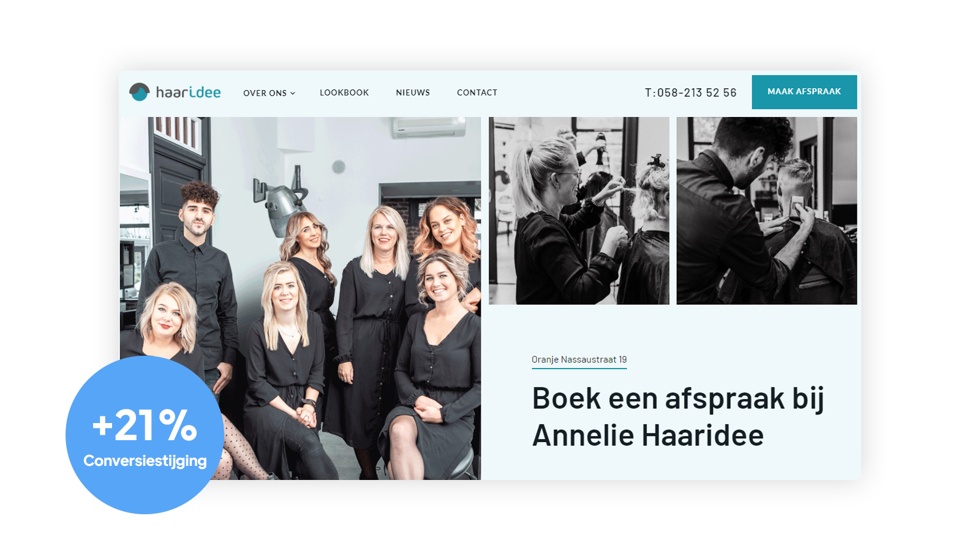
Task: Expand the chevron next to OVER ONS
Action: (x=293, y=93)
